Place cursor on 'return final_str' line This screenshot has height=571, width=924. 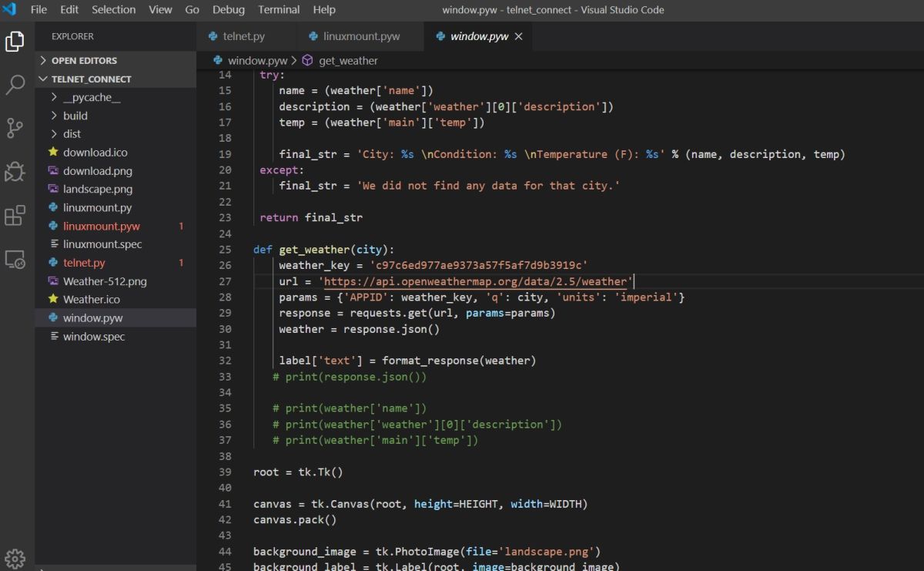pyautogui.click(x=311, y=217)
